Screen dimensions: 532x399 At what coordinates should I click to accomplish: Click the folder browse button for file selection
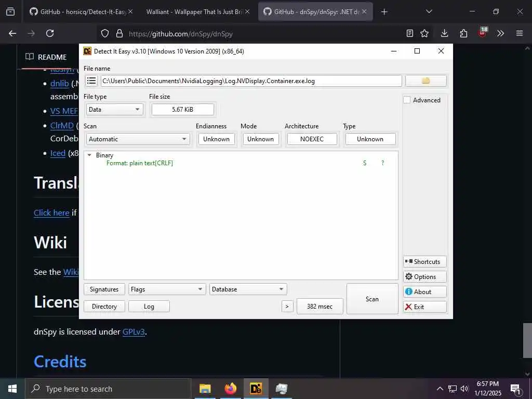click(x=426, y=81)
